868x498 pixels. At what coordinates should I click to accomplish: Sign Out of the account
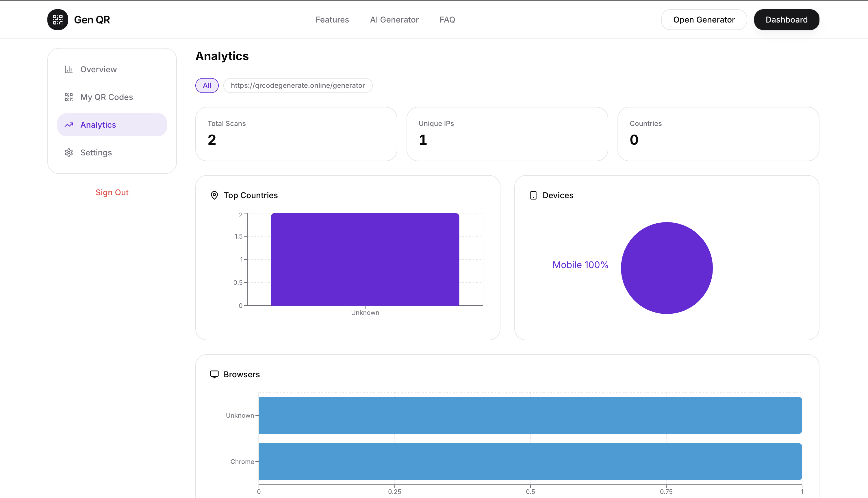pyautogui.click(x=112, y=193)
